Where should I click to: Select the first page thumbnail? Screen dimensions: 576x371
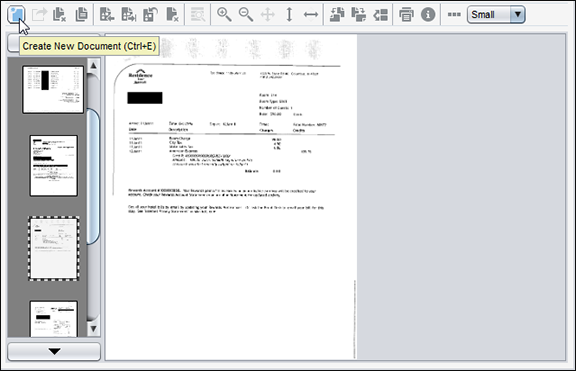53,89
